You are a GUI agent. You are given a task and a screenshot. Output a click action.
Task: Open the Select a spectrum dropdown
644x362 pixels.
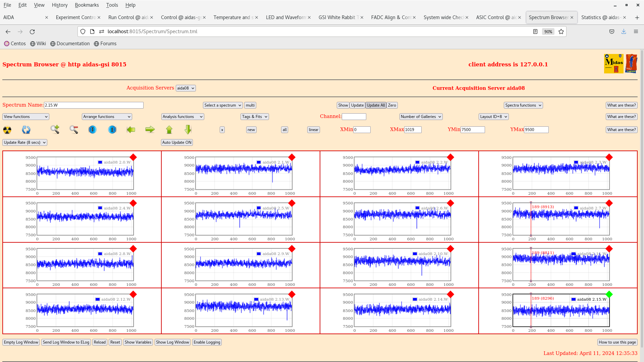223,105
